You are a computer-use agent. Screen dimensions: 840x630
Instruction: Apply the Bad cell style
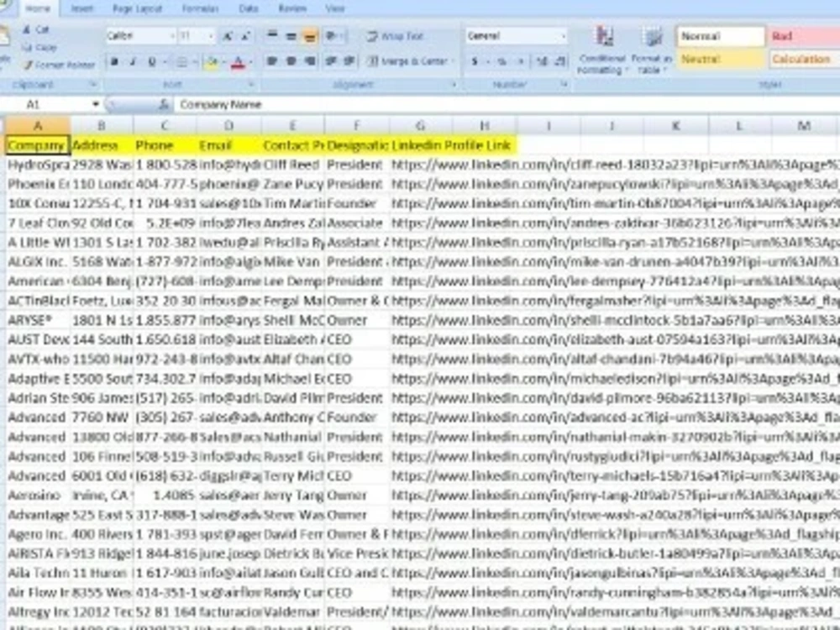coord(805,36)
